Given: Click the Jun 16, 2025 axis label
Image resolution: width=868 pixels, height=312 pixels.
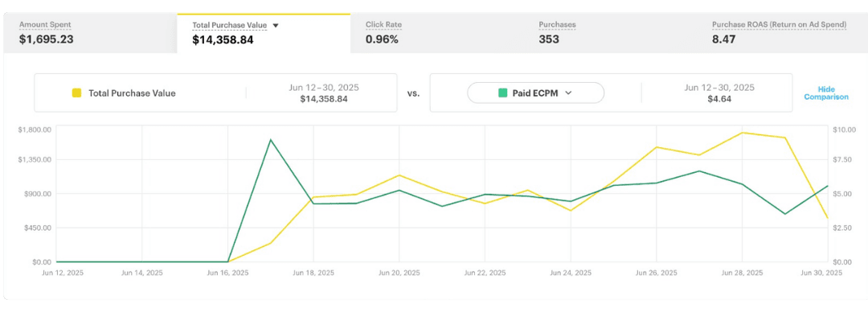Looking at the screenshot, I should pyautogui.click(x=227, y=273).
